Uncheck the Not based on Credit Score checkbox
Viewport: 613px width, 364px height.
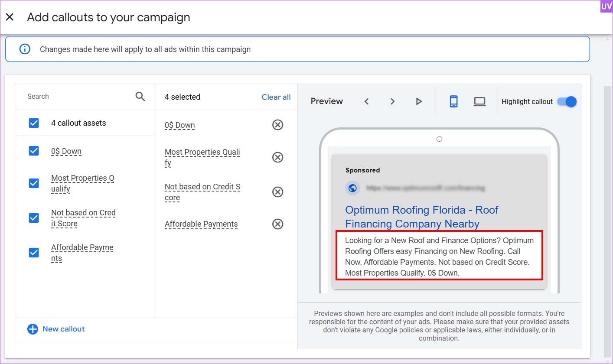tap(34, 218)
